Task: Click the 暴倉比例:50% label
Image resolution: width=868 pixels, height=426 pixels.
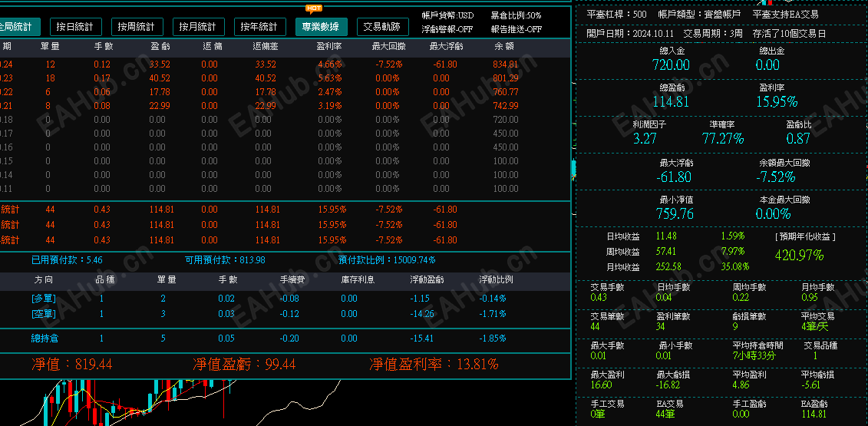Action: point(516,15)
